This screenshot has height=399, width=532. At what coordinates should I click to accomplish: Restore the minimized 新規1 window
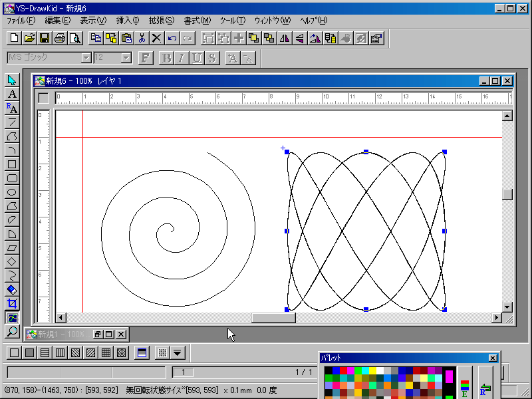tap(97, 334)
